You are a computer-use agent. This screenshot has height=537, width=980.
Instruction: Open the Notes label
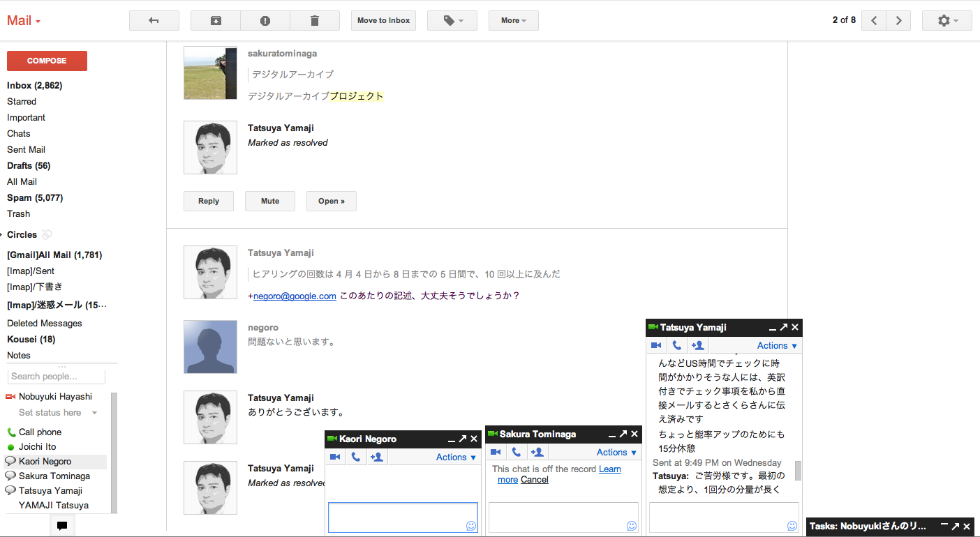19,355
